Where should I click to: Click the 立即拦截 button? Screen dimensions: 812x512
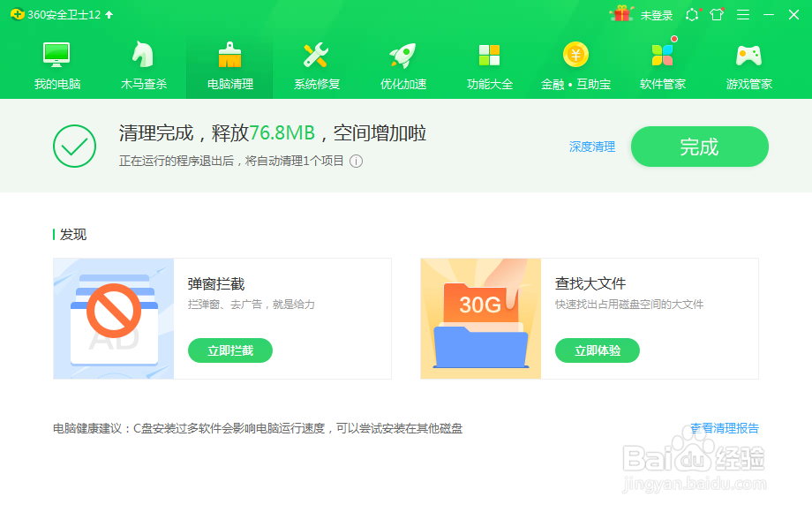pyautogui.click(x=230, y=350)
